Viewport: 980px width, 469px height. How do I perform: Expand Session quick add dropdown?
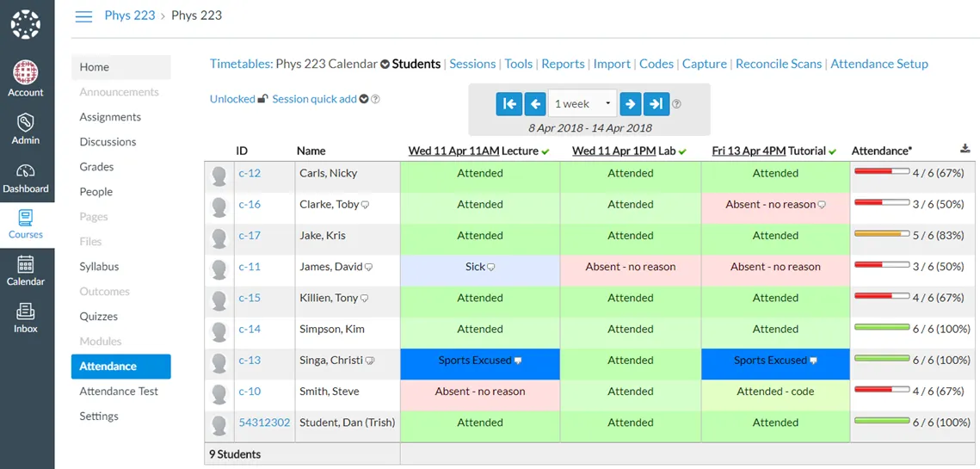point(364,99)
